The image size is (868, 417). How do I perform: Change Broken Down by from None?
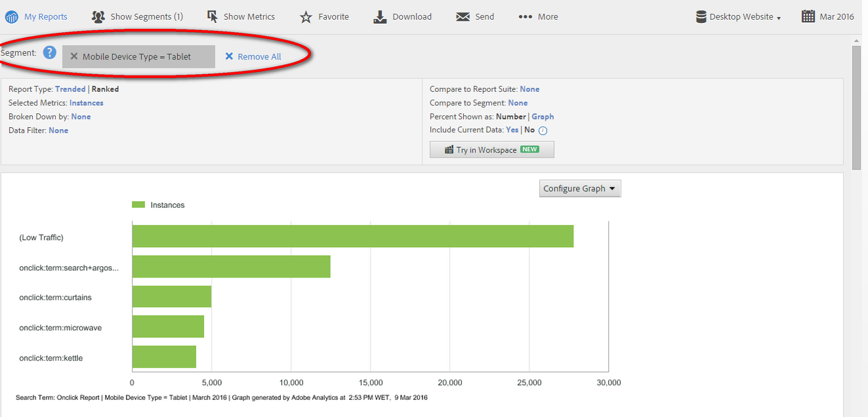pyautogui.click(x=81, y=116)
